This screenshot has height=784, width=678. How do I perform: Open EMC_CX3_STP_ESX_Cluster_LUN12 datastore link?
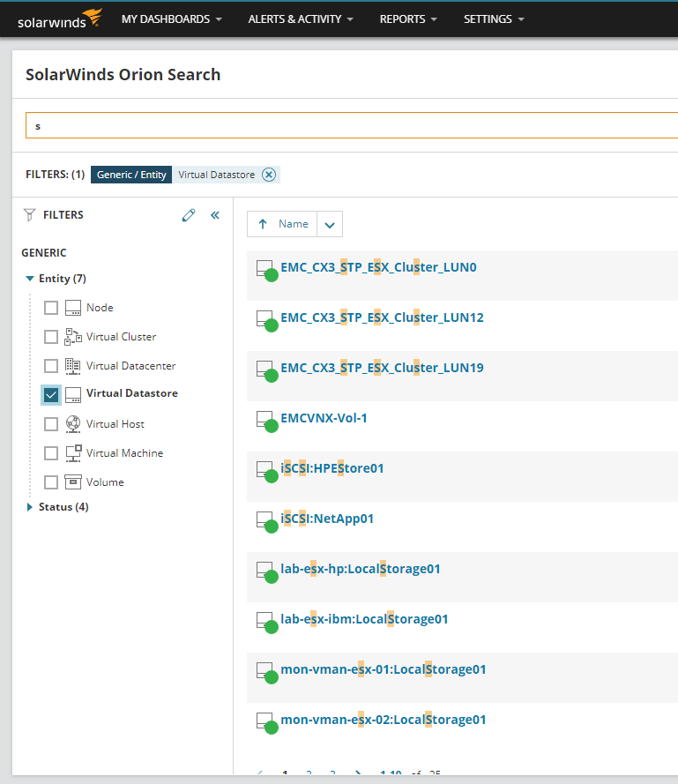(382, 317)
